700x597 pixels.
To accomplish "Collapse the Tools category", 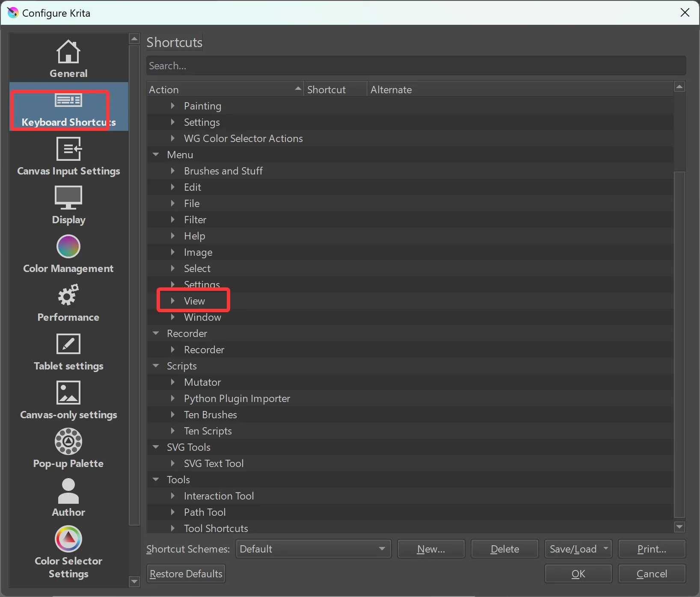I will (156, 479).
